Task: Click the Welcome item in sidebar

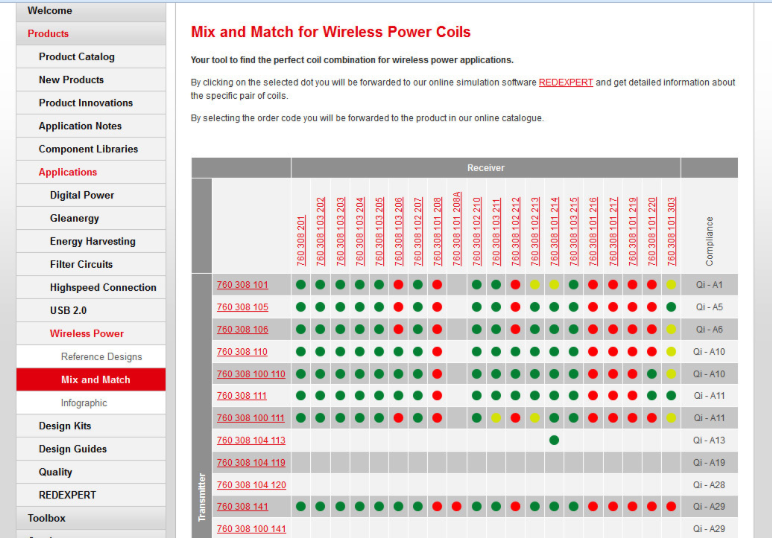Action: pos(50,10)
